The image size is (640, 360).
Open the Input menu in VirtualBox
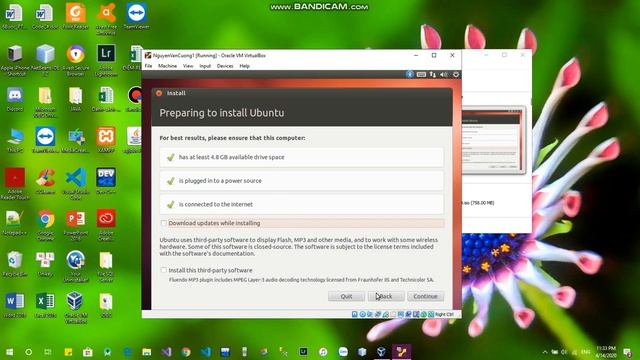coord(205,66)
